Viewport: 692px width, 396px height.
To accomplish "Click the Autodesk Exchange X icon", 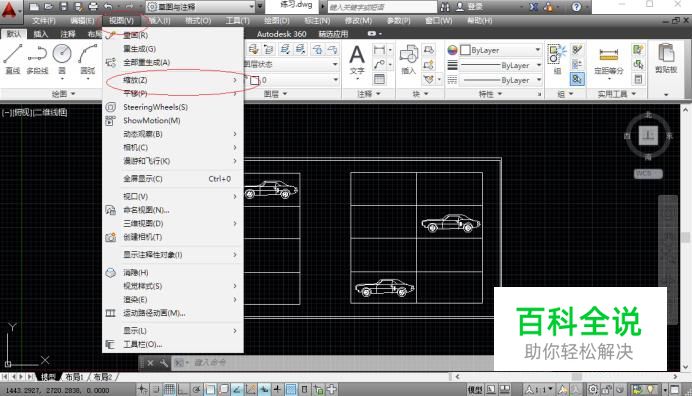I will click(534, 7).
